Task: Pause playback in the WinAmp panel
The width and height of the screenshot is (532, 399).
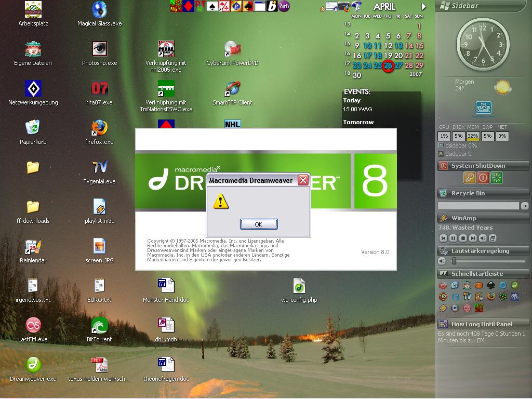Action: 453,238
